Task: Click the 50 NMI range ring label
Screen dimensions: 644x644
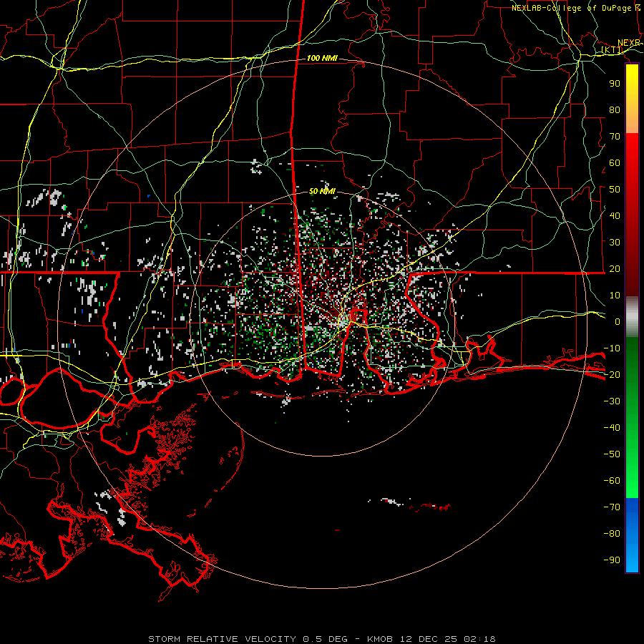Action: pos(322,191)
